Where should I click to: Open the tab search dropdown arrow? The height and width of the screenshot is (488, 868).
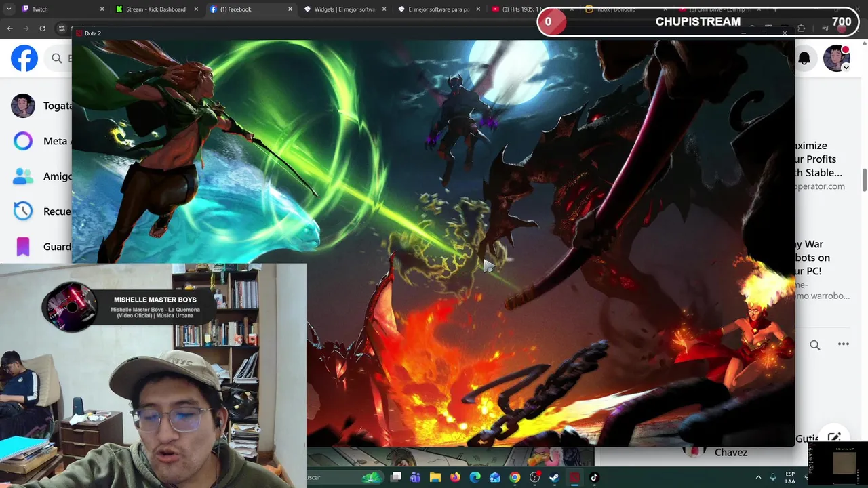pos(8,9)
